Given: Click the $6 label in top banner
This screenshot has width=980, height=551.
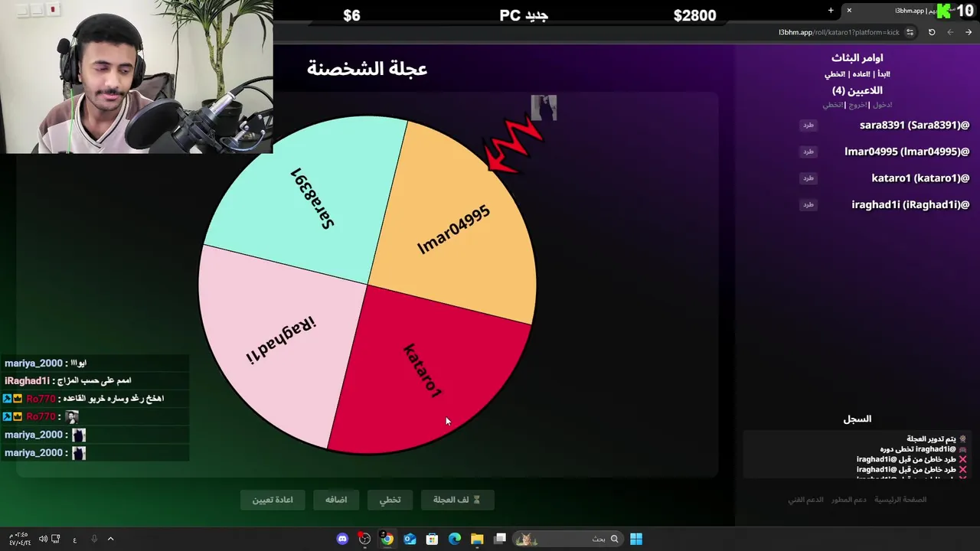Looking at the screenshot, I should point(351,15).
